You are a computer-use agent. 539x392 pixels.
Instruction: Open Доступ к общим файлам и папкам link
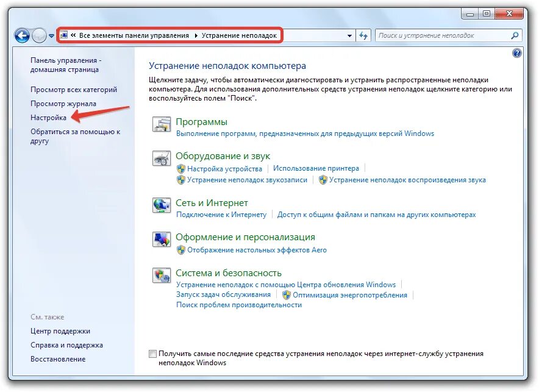pos(376,215)
